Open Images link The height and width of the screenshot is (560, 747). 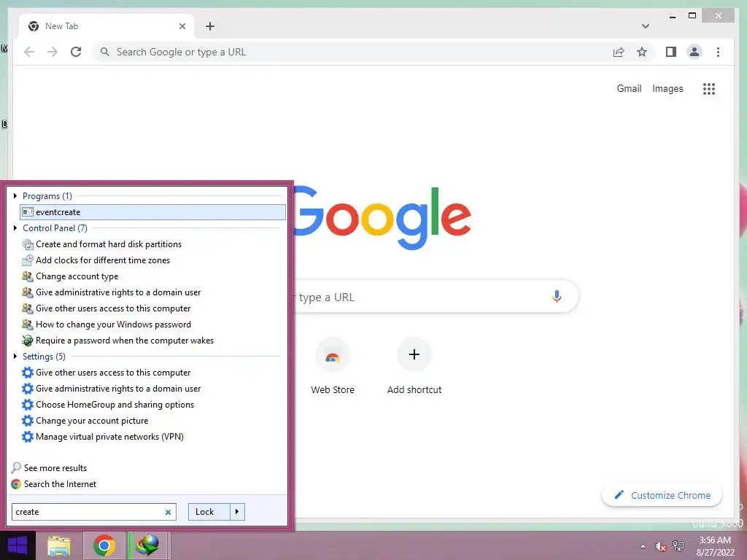(x=667, y=88)
